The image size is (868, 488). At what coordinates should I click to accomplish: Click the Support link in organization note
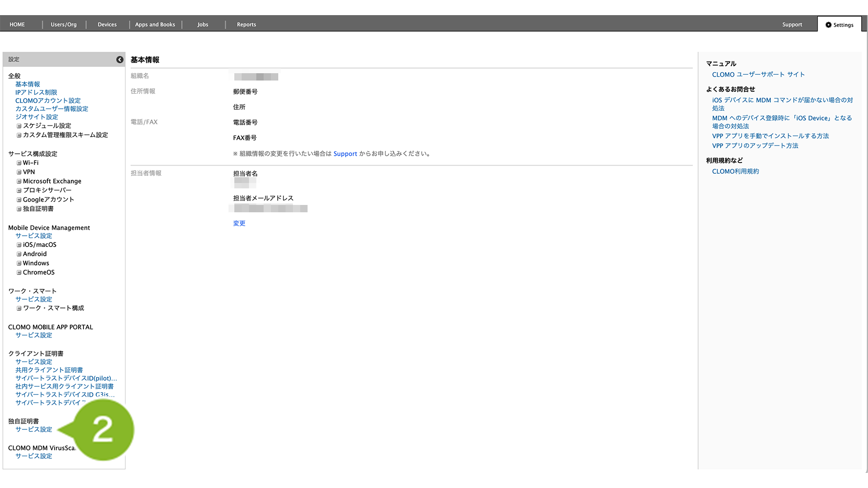(x=345, y=154)
